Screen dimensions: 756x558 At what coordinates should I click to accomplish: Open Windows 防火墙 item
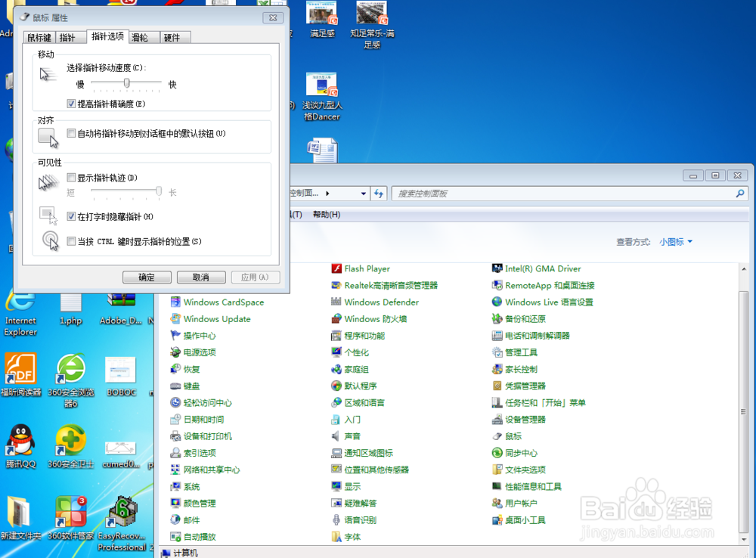(369, 319)
